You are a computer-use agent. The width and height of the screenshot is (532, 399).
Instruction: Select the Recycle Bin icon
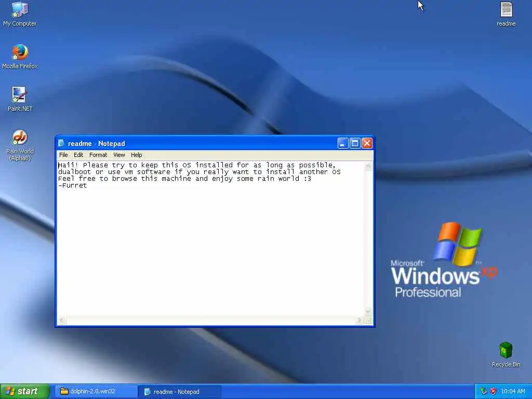tap(506, 354)
